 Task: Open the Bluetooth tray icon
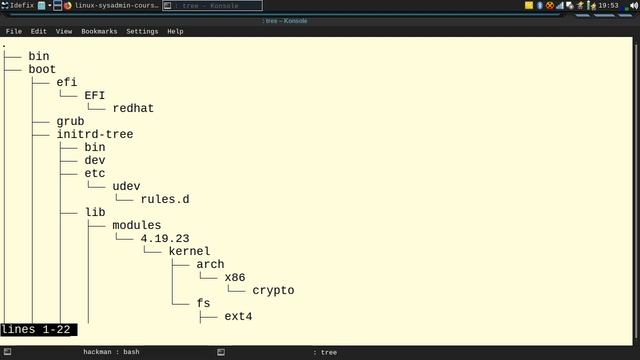540,6
